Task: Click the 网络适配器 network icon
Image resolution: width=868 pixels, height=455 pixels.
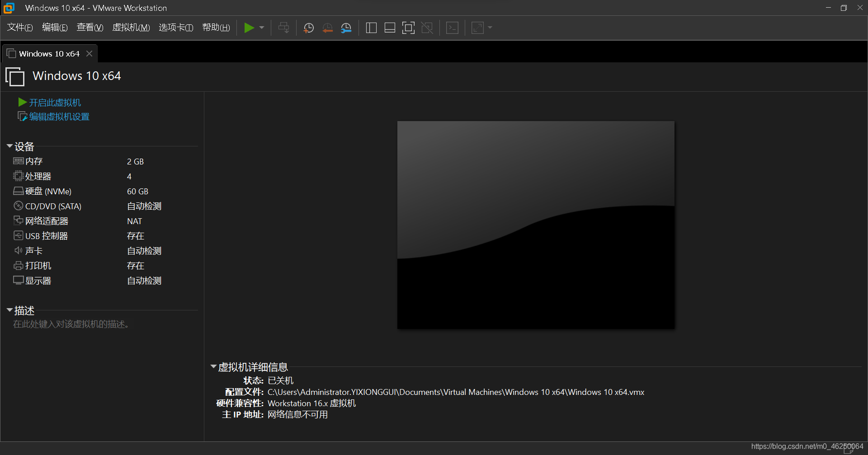Action: (x=18, y=221)
